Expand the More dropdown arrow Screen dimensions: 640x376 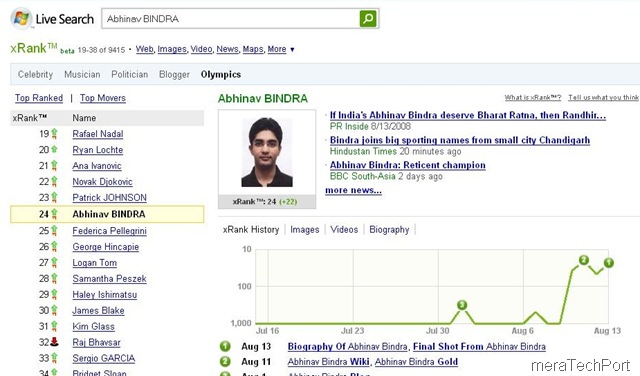click(292, 50)
